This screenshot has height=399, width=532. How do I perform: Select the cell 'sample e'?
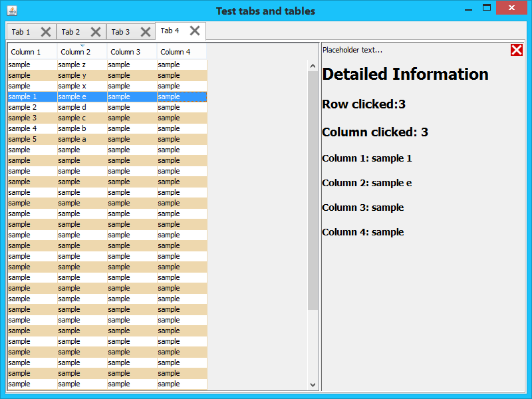point(82,96)
